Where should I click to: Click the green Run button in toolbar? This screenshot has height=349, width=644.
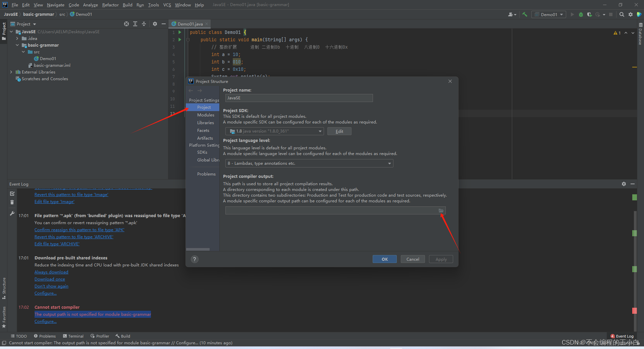point(572,14)
